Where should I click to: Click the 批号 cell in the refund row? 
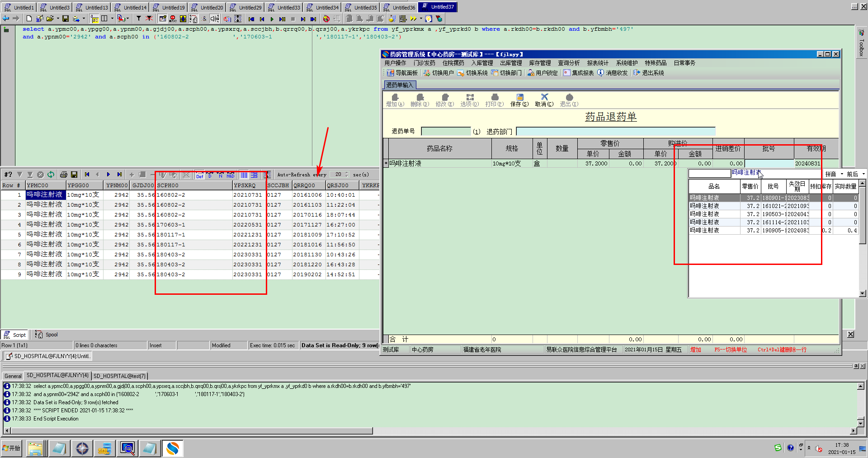click(x=769, y=164)
